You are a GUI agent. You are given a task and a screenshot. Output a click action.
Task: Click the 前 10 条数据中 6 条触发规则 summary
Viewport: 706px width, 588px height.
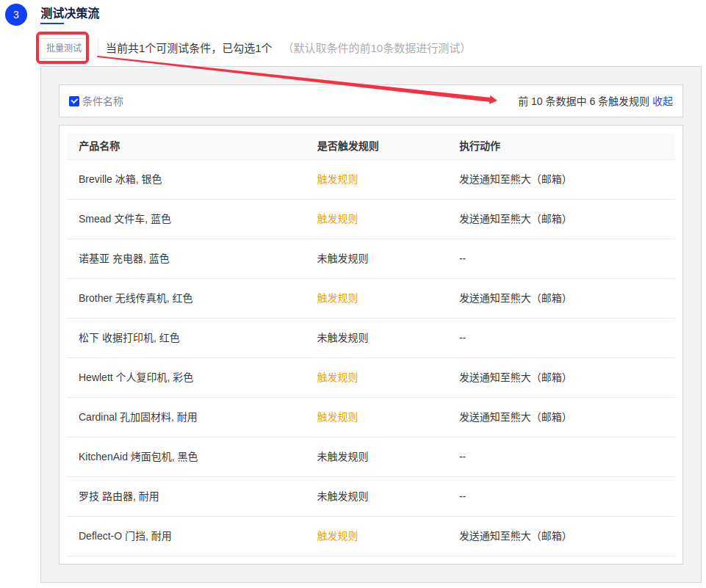[x=583, y=101]
